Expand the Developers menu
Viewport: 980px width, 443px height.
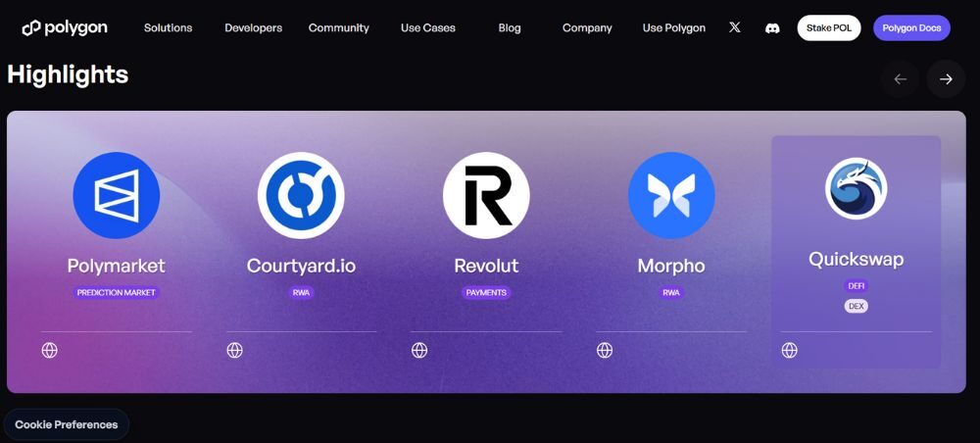(253, 27)
